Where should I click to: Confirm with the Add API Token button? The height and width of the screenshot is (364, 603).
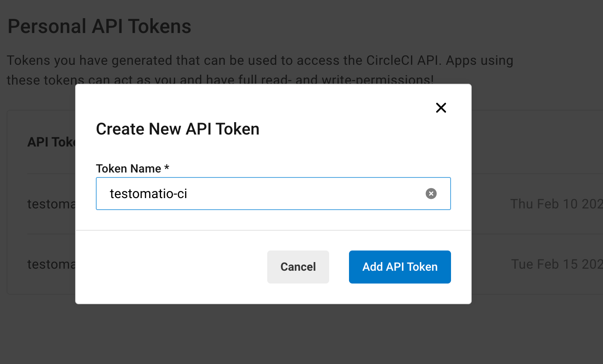click(x=400, y=267)
